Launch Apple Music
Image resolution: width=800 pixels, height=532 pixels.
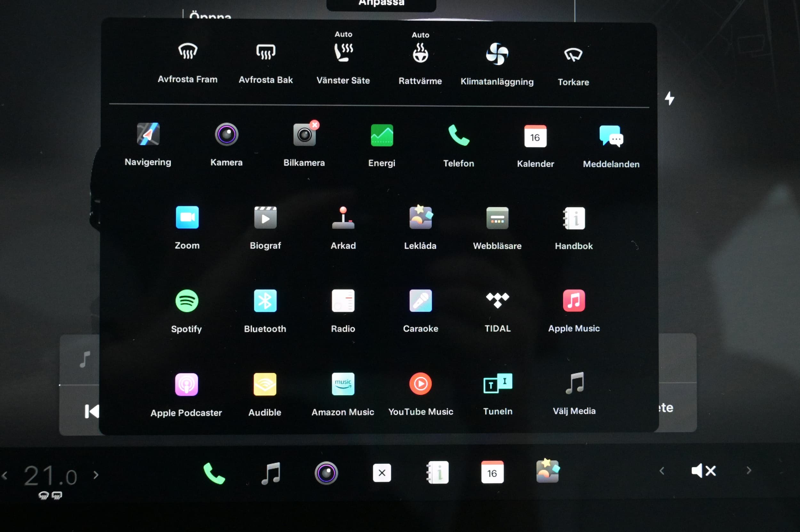(574, 300)
